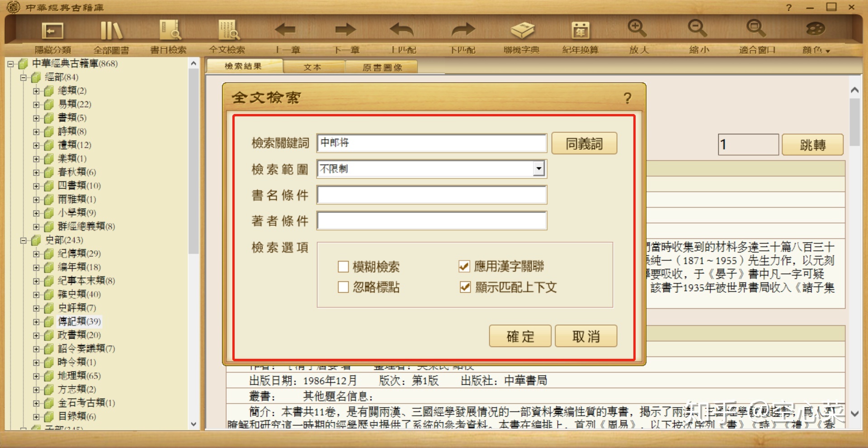Open the 檢索範圍 dropdown list
This screenshot has width=868, height=448.
(538, 169)
